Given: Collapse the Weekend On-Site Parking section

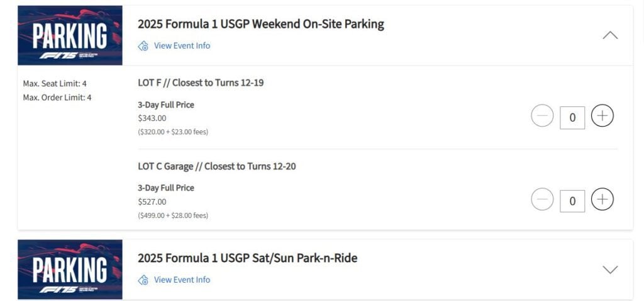Looking at the screenshot, I should pos(609,35).
